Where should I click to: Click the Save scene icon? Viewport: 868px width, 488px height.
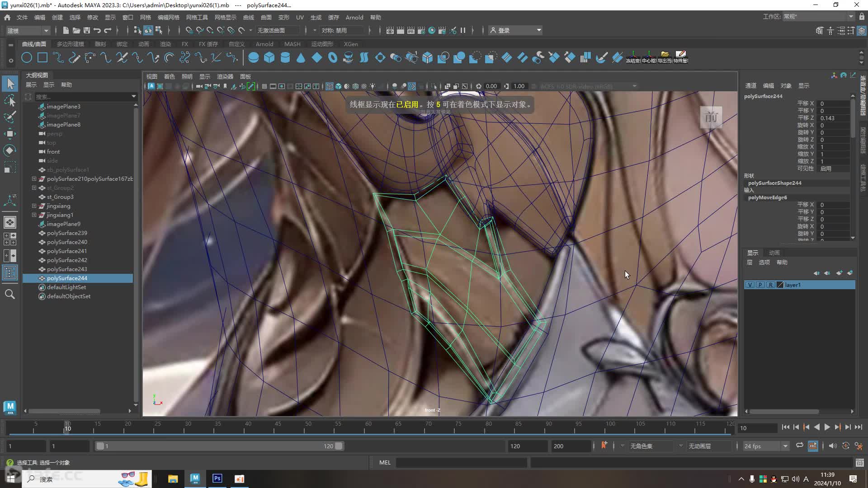(87, 30)
